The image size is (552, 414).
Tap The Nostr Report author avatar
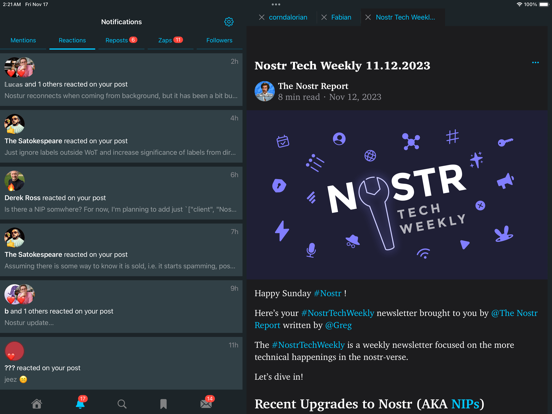coord(264,91)
